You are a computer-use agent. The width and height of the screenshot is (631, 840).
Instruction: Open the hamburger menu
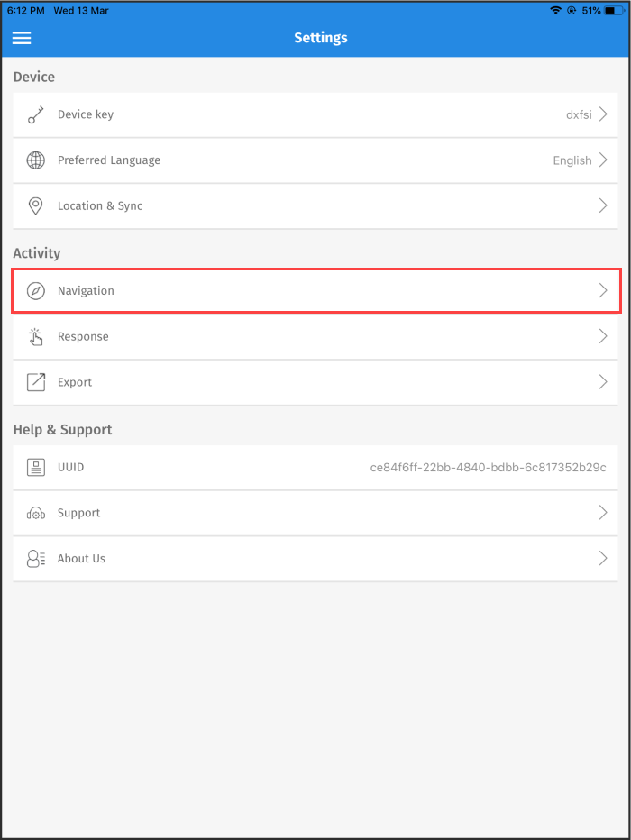click(22, 38)
